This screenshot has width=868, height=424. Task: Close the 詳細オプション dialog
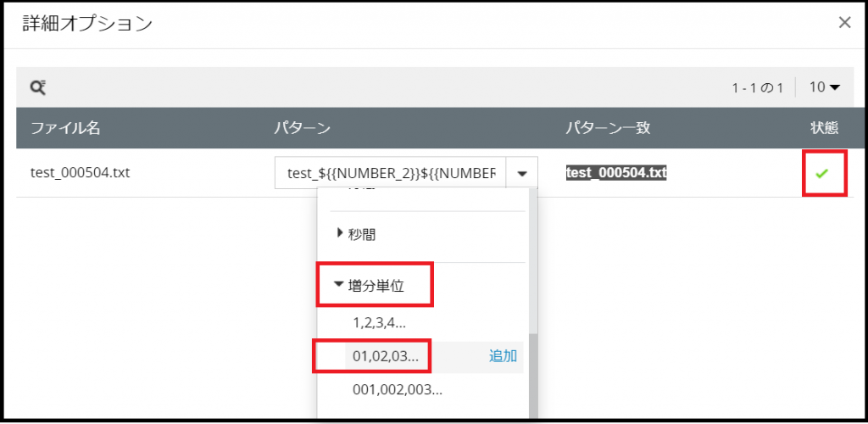click(844, 23)
